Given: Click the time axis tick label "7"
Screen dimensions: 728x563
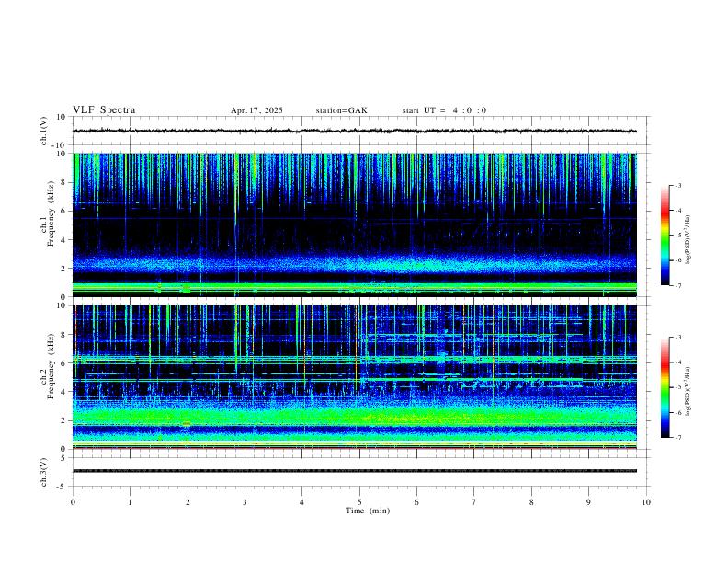Looking at the screenshot, I should coord(474,502).
